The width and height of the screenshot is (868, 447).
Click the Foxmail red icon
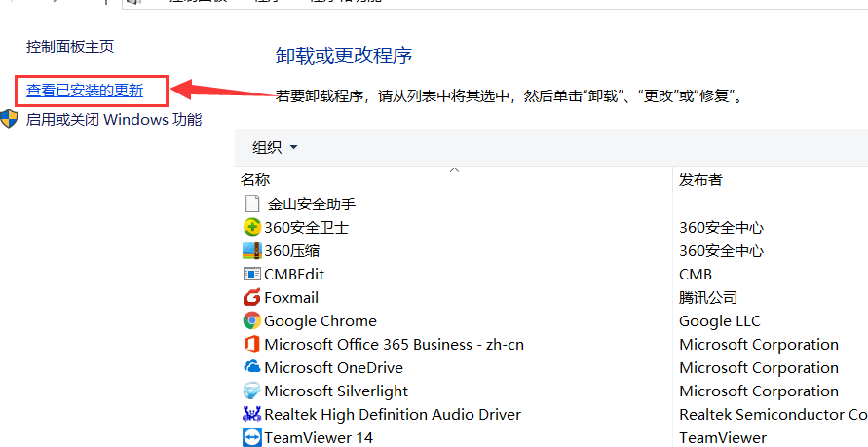click(252, 297)
